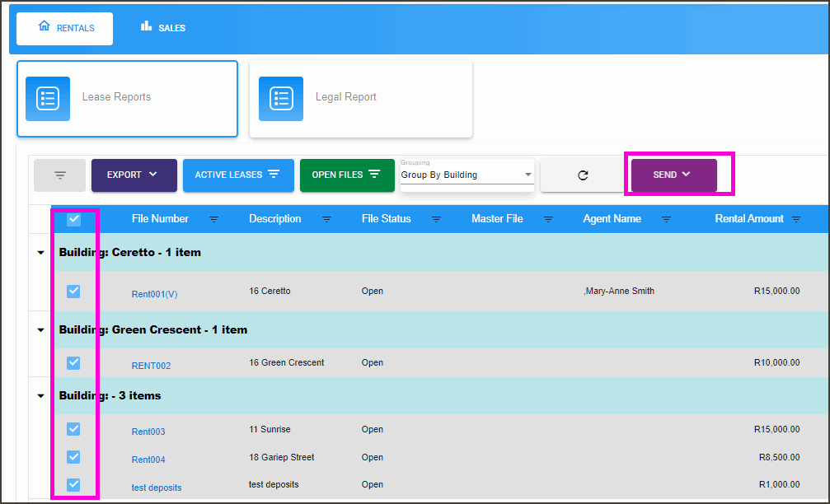Click the Rental Amount column filter icon
830x504 pixels.
pyautogui.click(x=795, y=219)
